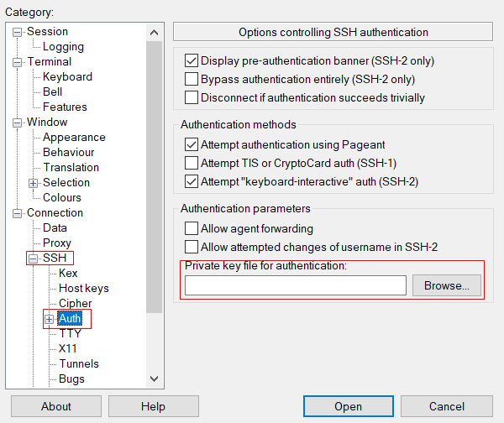Select the SSH category label

click(55, 258)
